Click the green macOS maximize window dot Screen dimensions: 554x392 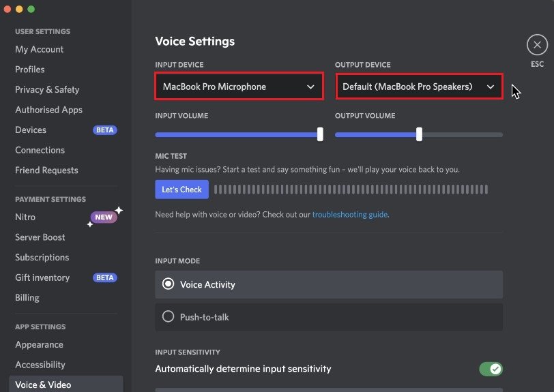[31, 10]
